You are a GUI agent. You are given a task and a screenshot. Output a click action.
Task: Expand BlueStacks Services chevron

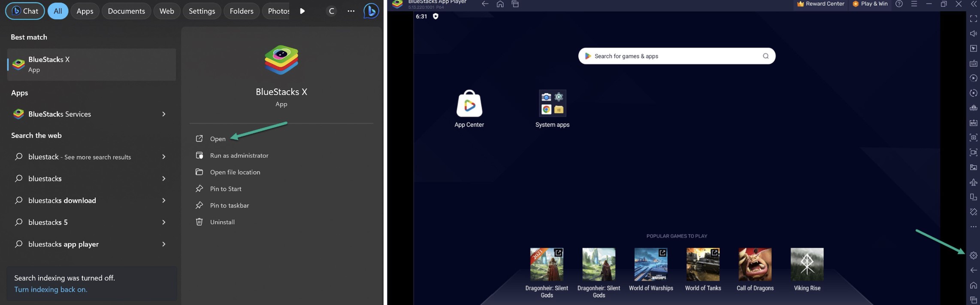163,114
